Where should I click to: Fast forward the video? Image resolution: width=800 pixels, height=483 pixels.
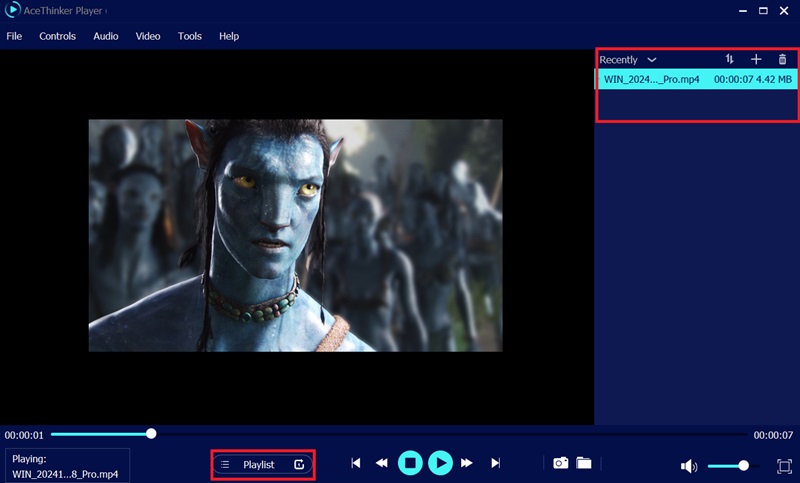[466, 463]
